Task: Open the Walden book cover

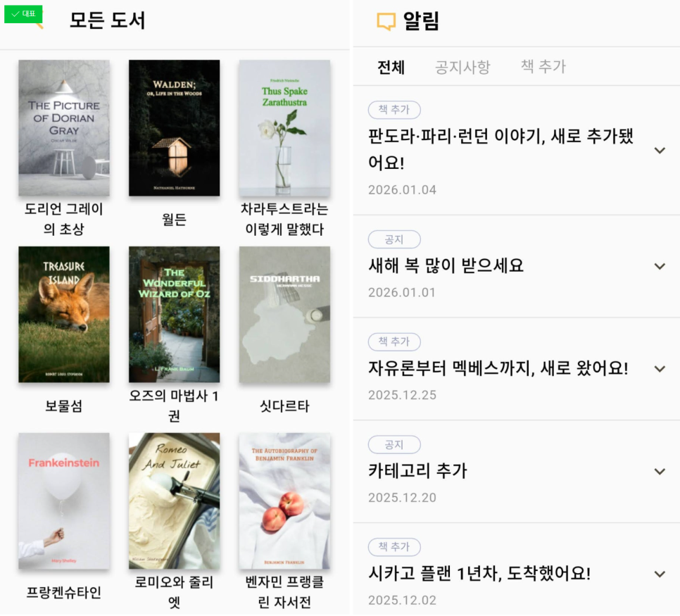Action: [174, 128]
